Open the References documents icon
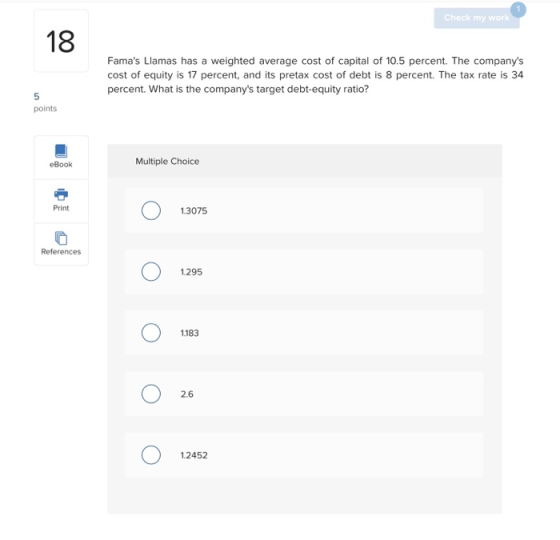This screenshot has height=540, width=560. (x=61, y=238)
